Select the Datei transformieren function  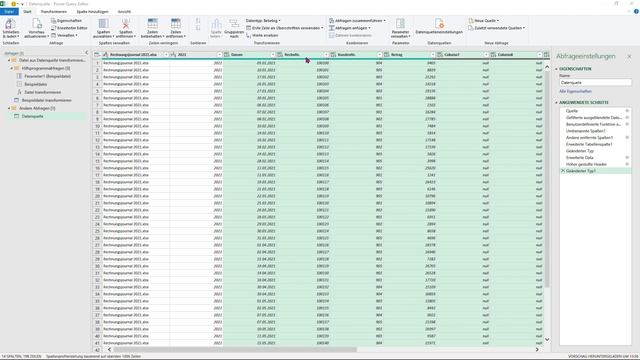click(42, 92)
